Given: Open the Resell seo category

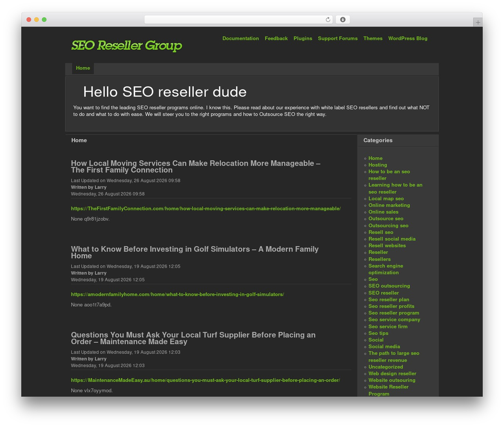Looking at the screenshot, I should click(x=381, y=232).
